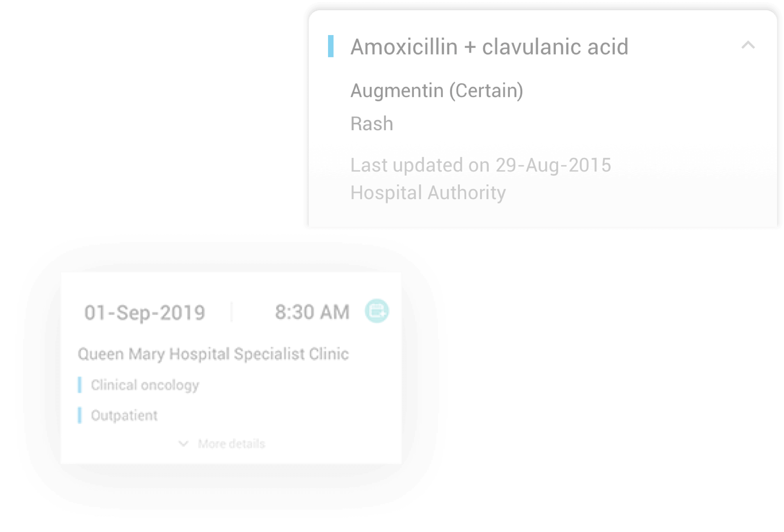Click Last updated on 29-Aug-2015 line
Viewport: 784px width, 532px height.
click(481, 165)
